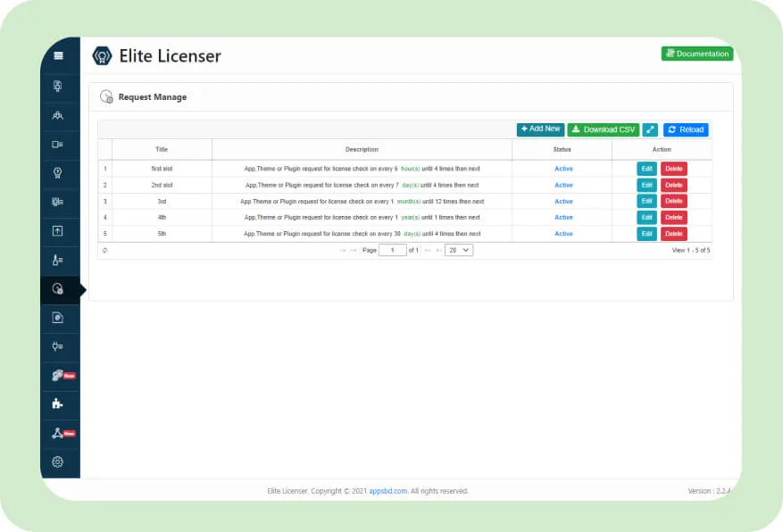Click the description mentioning 'month(s)'
The image size is (783, 532).
point(362,202)
